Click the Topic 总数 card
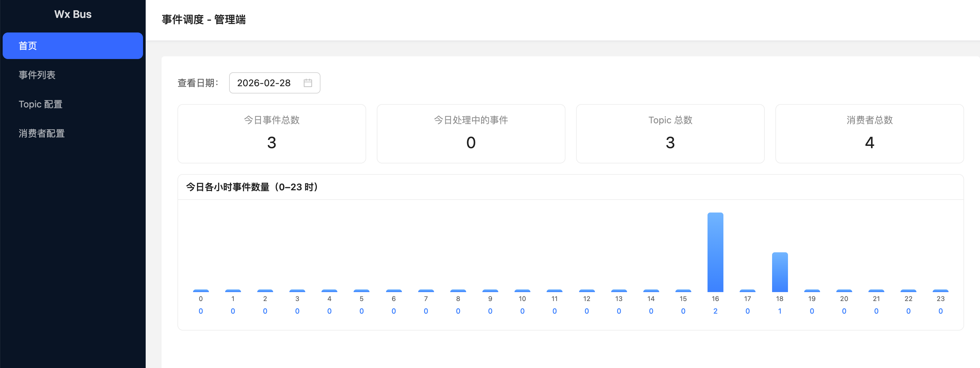 coord(670,134)
